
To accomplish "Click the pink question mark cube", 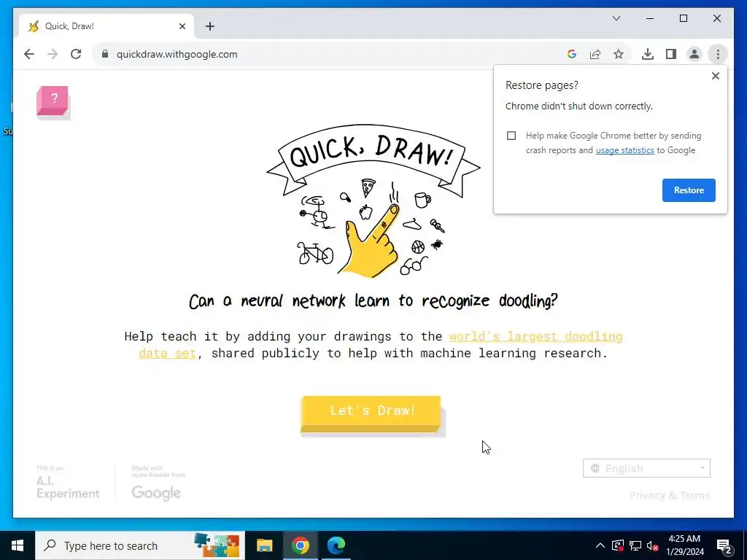I will 53,101.
